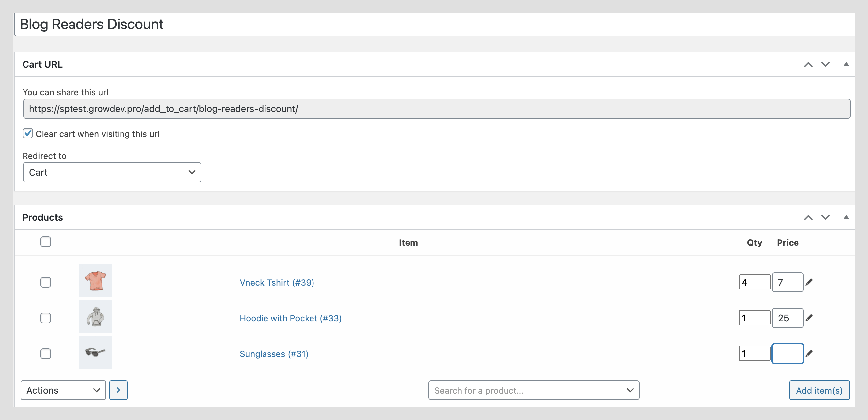Select all products checkbox in header
868x420 pixels.
tap(45, 242)
